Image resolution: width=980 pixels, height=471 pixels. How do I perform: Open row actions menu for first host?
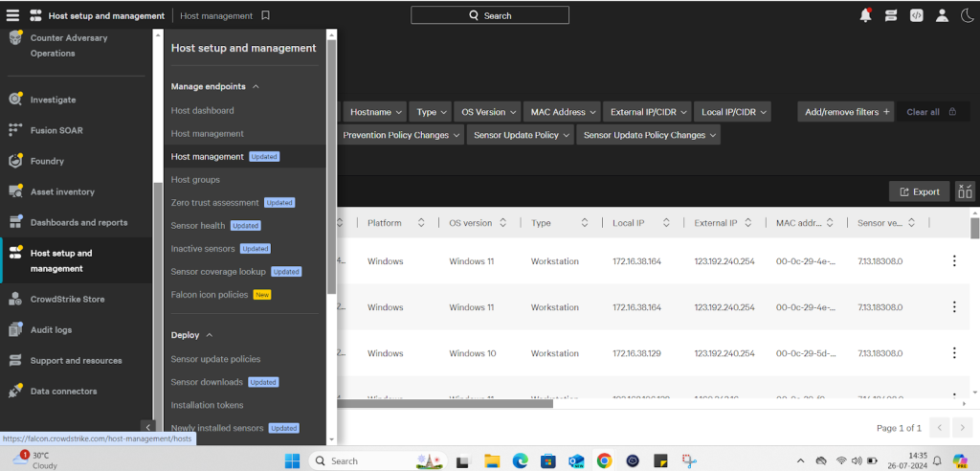coord(954,260)
